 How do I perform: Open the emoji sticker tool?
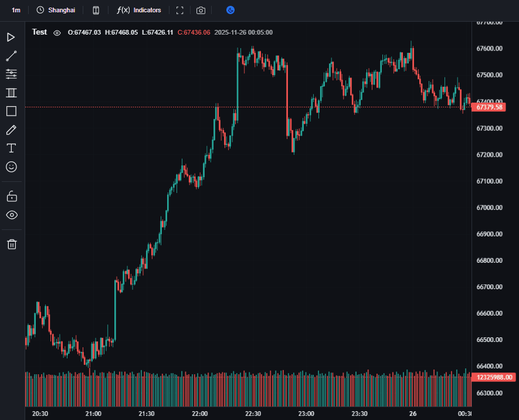(x=11, y=167)
